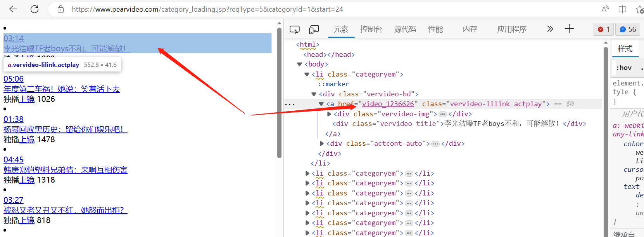Image resolution: width=644 pixels, height=237 pixels.
Task: Switch to the 应用程序 tab
Action: point(512,29)
